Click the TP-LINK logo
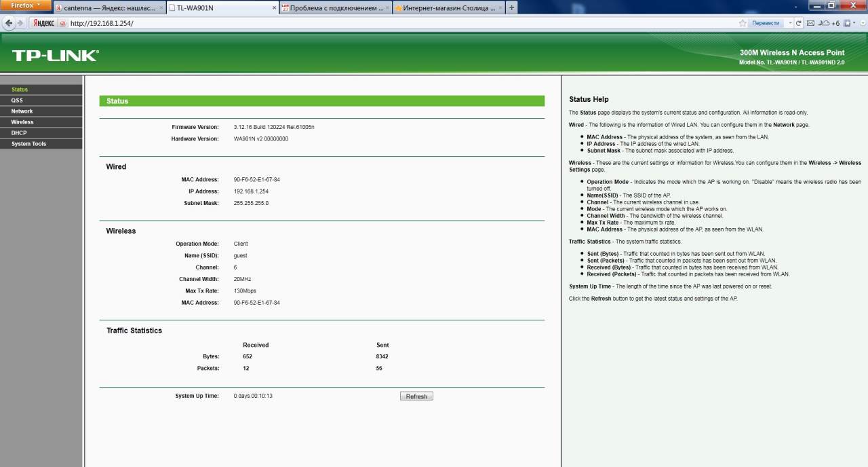The image size is (868, 467). [x=55, y=56]
